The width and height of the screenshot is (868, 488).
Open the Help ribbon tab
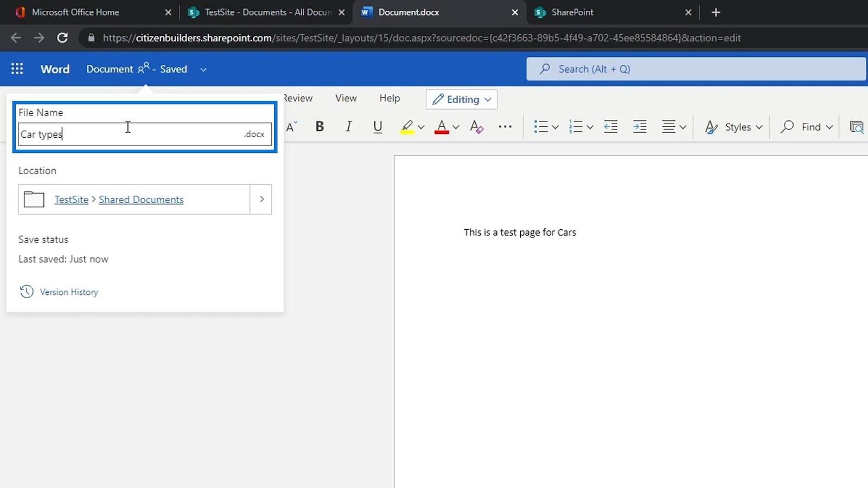point(390,98)
